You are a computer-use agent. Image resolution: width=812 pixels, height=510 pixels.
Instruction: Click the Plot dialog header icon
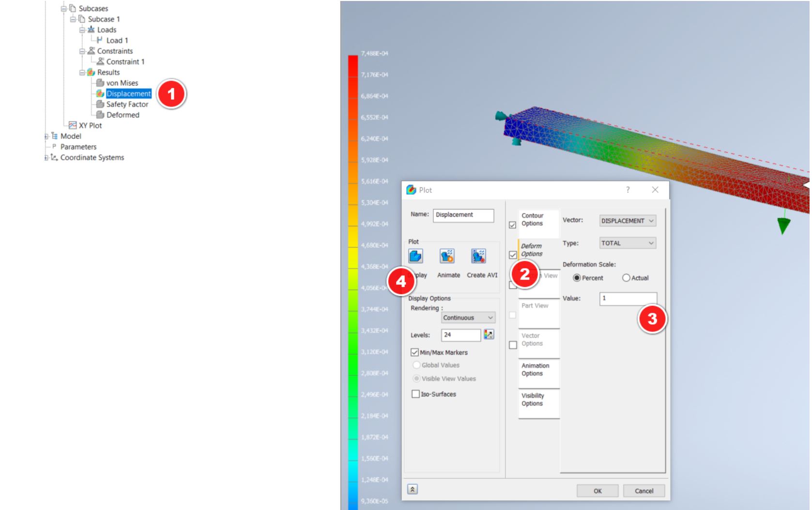412,190
